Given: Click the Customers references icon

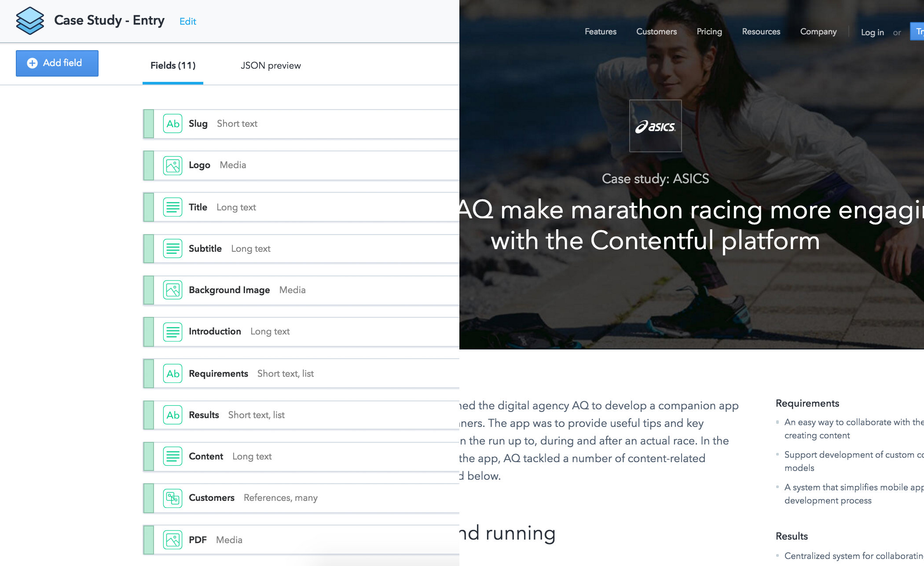Looking at the screenshot, I should pyautogui.click(x=172, y=498).
